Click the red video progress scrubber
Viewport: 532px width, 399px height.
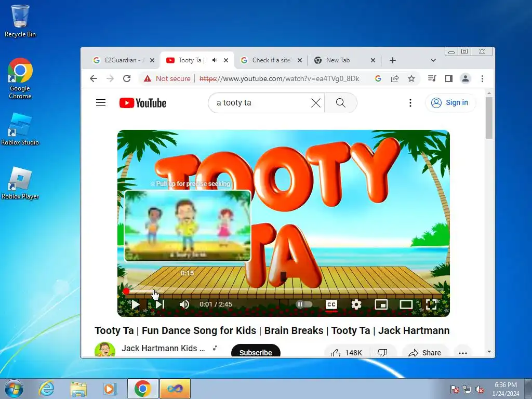[x=126, y=291]
